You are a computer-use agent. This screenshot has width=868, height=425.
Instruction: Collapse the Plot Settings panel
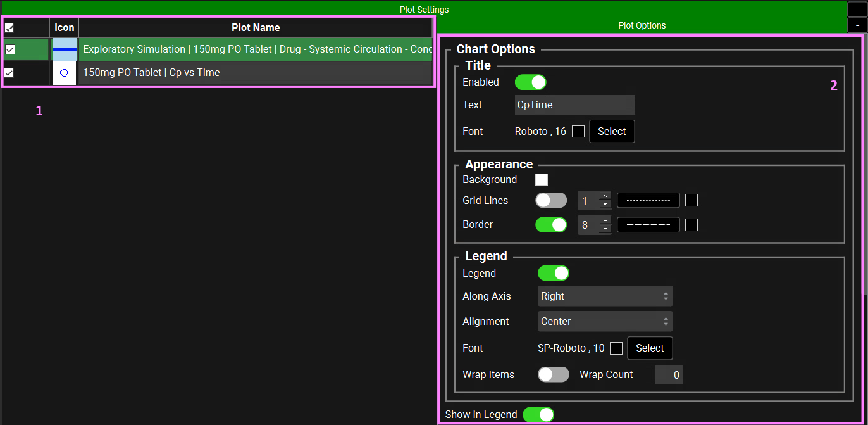[x=857, y=10]
